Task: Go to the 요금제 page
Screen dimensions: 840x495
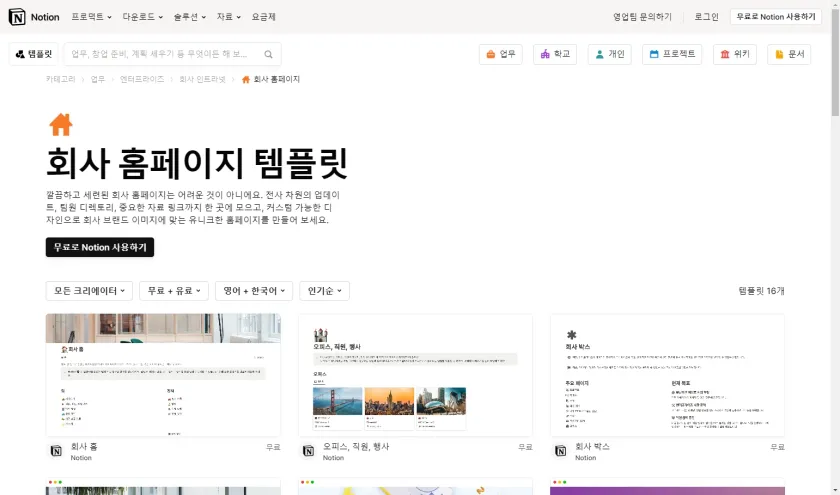Action: [x=264, y=17]
